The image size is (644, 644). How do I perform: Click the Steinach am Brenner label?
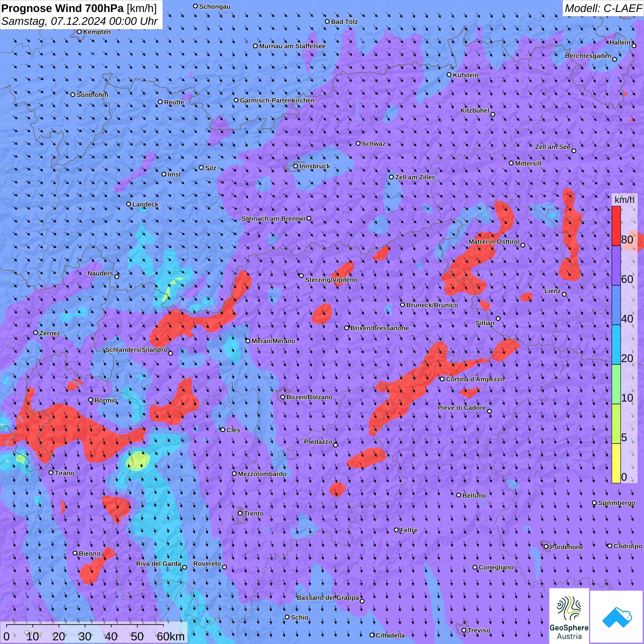tap(273, 218)
